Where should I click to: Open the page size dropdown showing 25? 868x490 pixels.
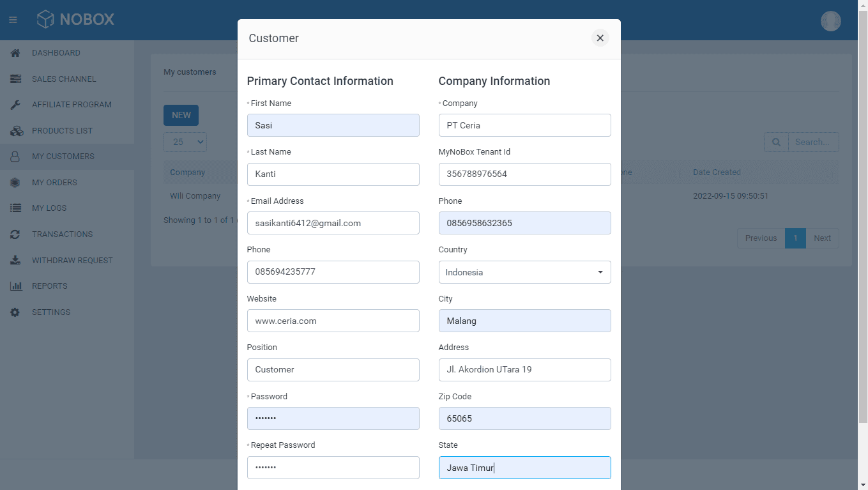185,142
